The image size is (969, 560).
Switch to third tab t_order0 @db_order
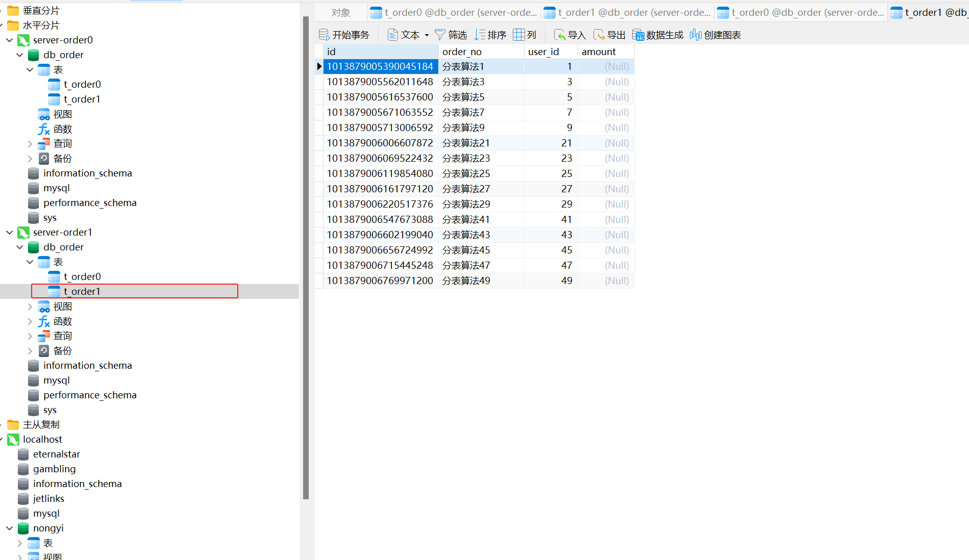pos(800,13)
